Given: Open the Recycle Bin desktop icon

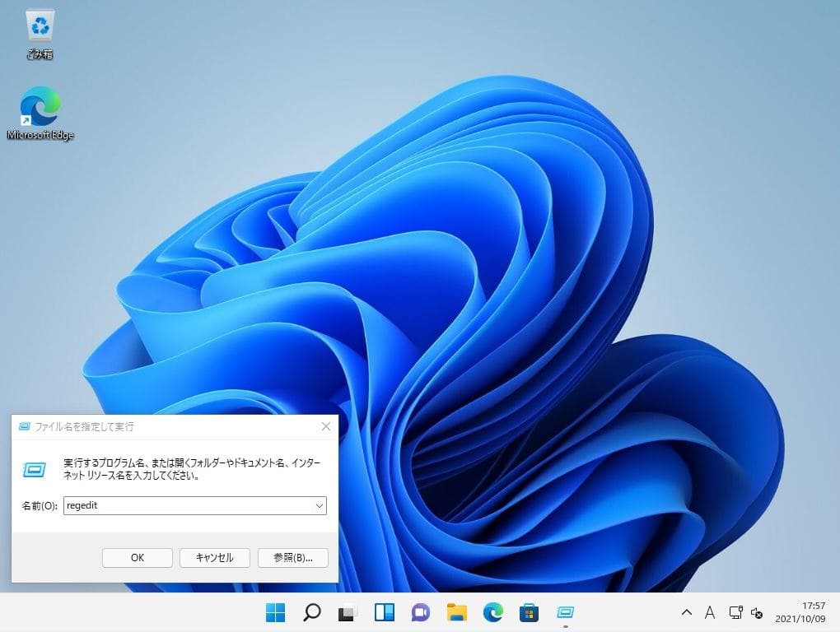Looking at the screenshot, I should 40,35.
